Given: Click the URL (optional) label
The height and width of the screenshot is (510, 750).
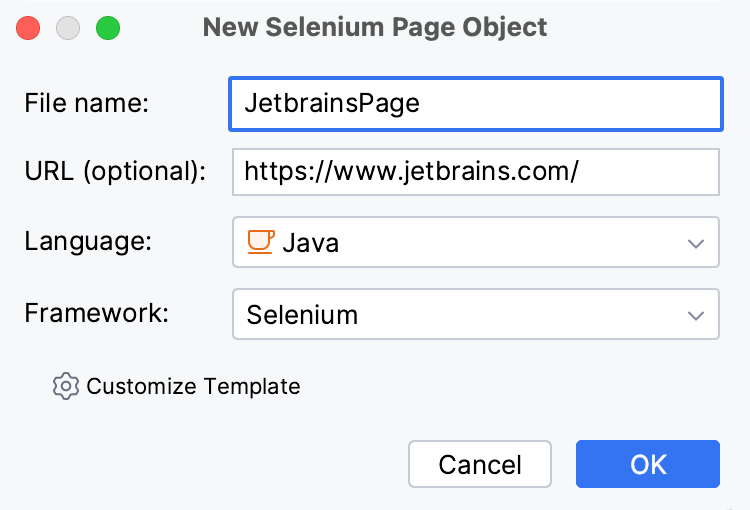Looking at the screenshot, I should 115,171.
